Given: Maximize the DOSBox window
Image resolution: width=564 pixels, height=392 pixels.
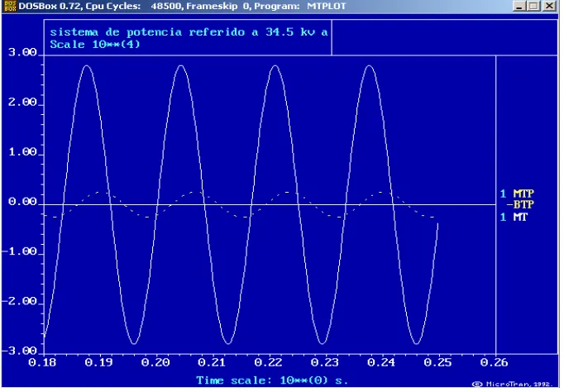Looking at the screenshot, I should (533, 6).
